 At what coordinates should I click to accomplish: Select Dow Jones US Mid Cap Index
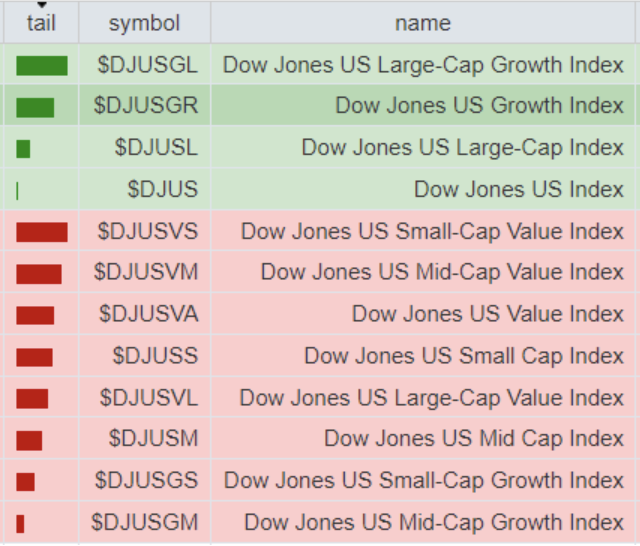click(x=474, y=438)
